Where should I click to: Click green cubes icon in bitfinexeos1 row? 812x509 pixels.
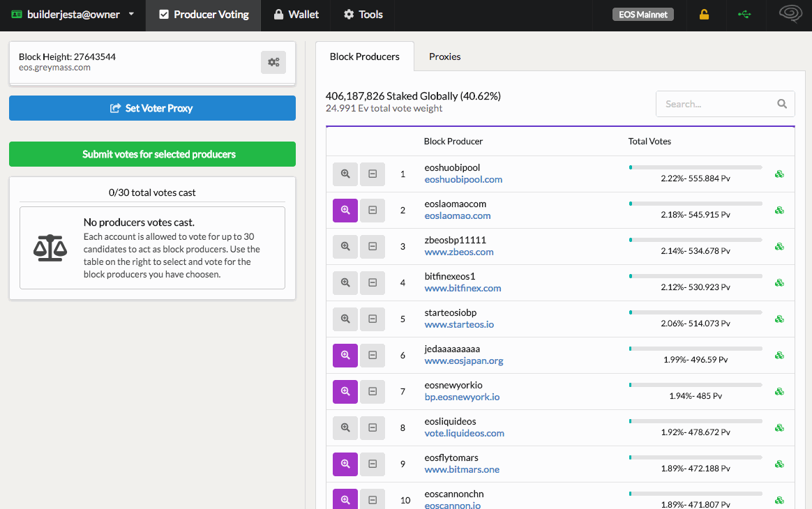point(779,282)
